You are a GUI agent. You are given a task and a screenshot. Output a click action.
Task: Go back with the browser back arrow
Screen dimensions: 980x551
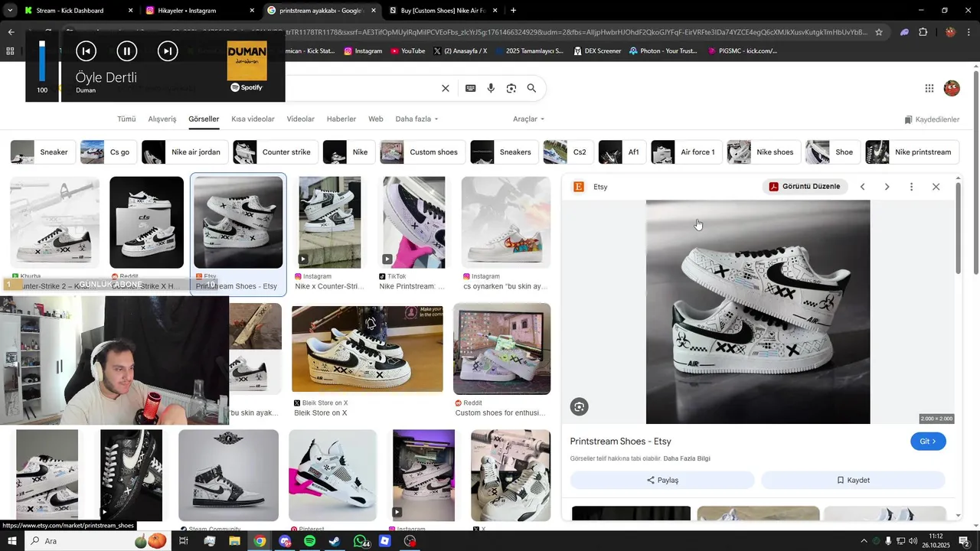(11, 32)
